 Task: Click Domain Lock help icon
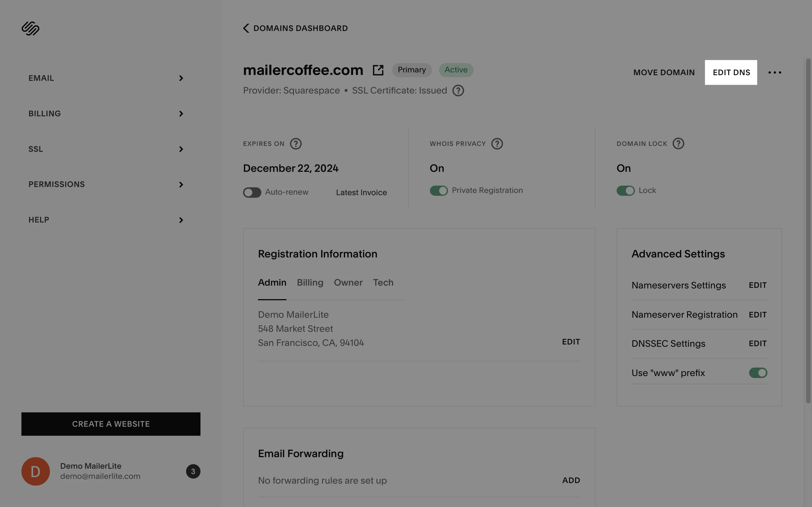coord(678,144)
